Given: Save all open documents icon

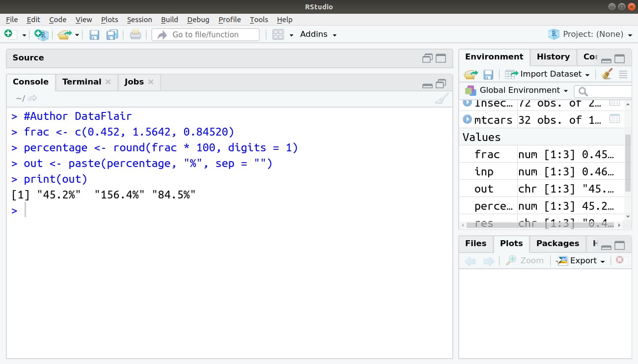Looking at the screenshot, I should (112, 34).
